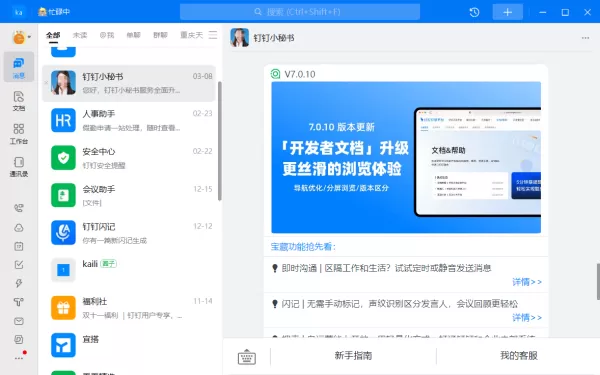The width and height of the screenshot is (600, 375).
Task: Open the 通讯录 contacts section
Action: pos(19,166)
